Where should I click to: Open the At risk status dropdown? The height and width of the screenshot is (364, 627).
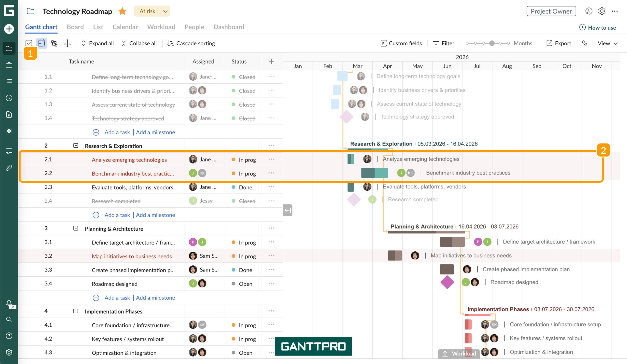[152, 11]
